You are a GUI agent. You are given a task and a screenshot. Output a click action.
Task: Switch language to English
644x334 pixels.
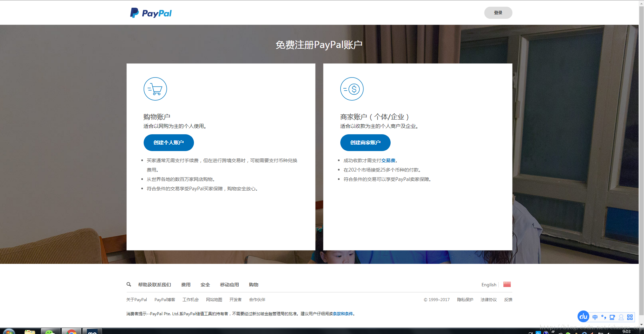[x=489, y=285]
